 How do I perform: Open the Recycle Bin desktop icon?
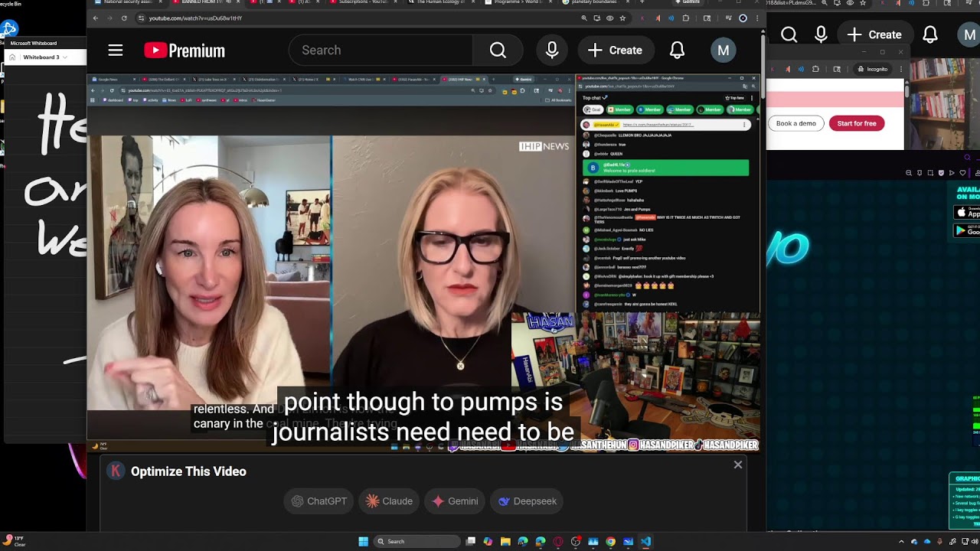tap(10, 4)
